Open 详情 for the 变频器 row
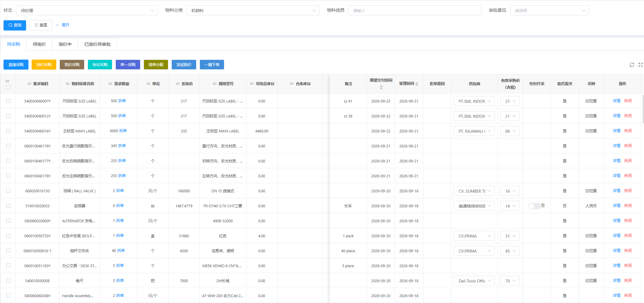The width and height of the screenshot is (644, 303). click(x=616, y=206)
